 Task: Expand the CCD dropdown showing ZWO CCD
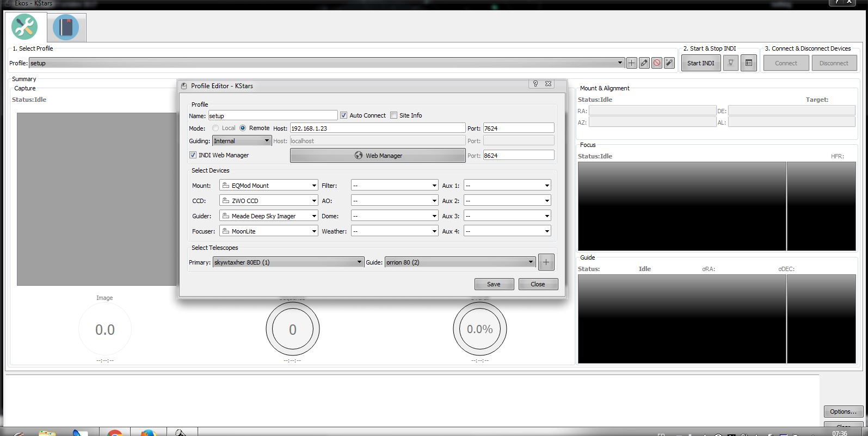269,201
